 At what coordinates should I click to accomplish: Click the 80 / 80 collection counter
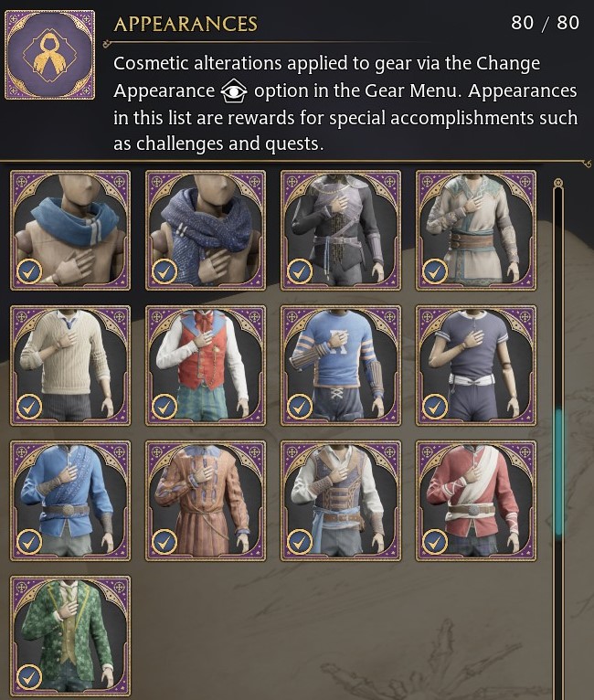(x=545, y=23)
